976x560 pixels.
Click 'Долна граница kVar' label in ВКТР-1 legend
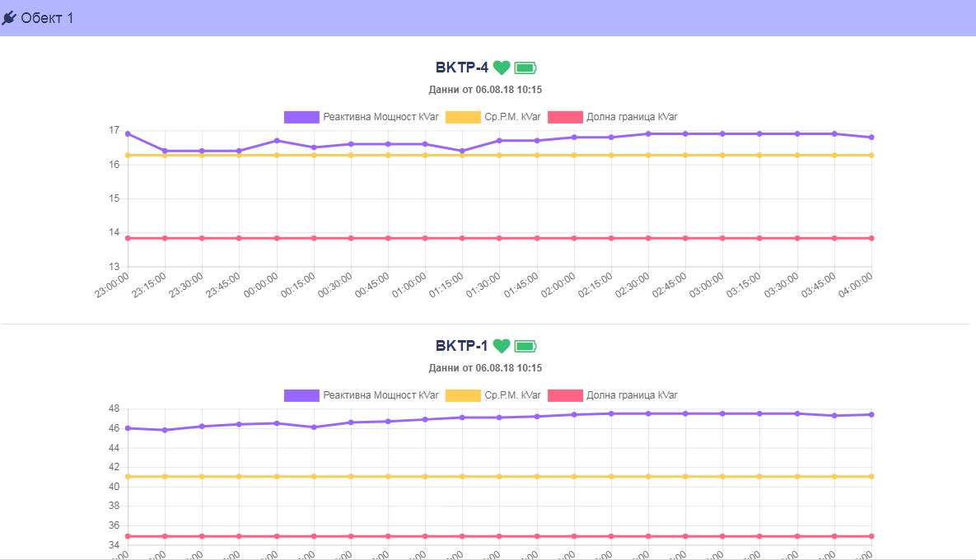click(632, 395)
